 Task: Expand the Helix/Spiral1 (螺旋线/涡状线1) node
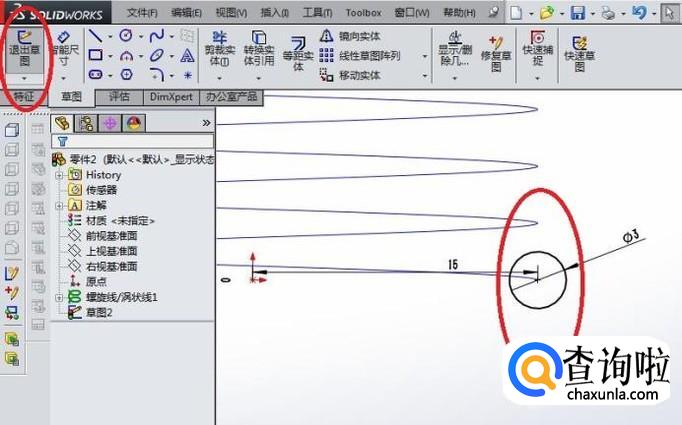coord(59,298)
